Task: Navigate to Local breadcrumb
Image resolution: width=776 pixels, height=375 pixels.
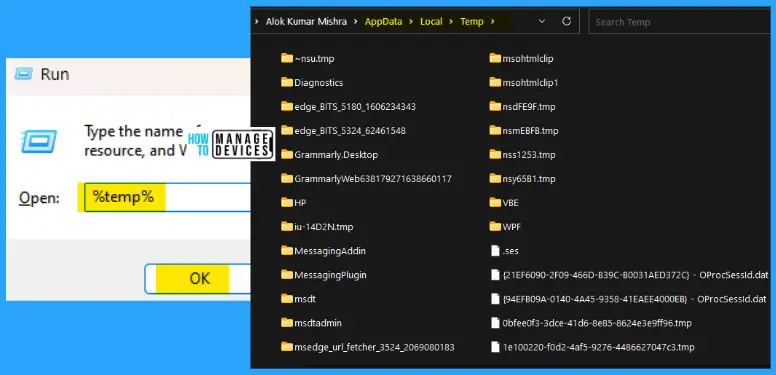Action: click(431, 22)
